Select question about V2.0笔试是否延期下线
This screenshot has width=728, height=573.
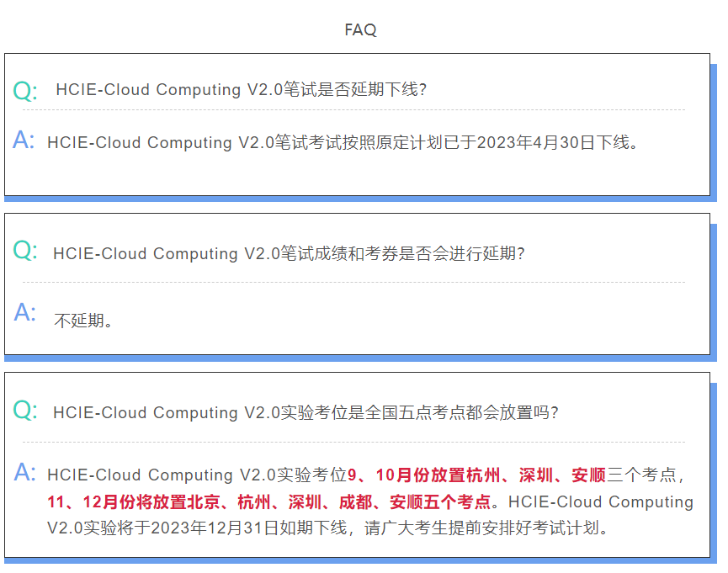pyautogui.click(x=241, y=89)
